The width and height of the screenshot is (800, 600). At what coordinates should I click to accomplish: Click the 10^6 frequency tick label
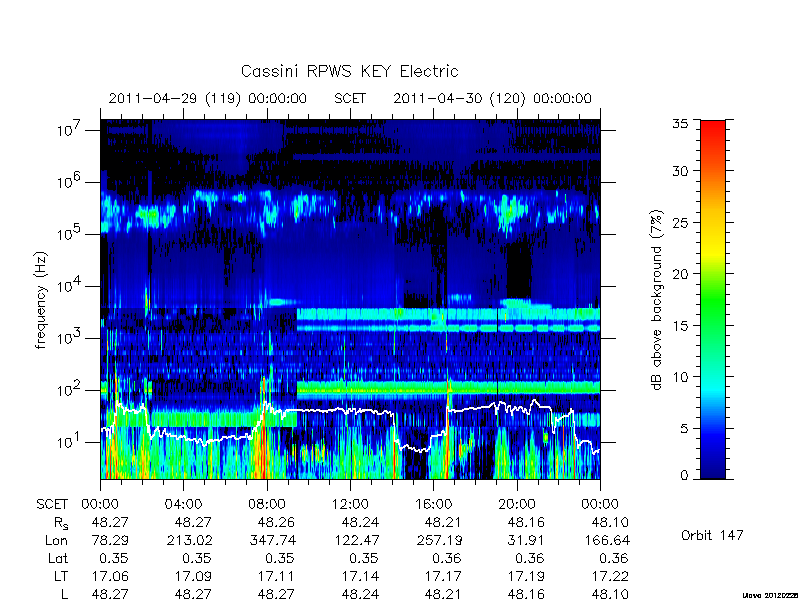tap(69, 182)
